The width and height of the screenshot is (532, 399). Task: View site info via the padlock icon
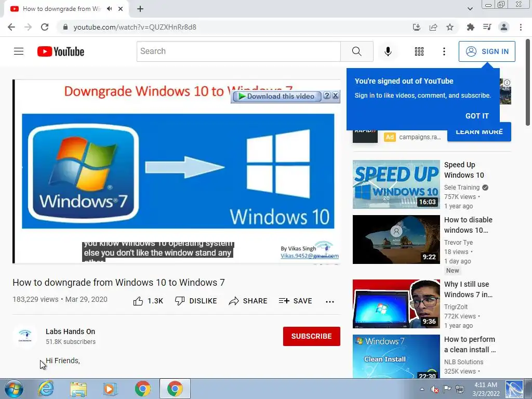point(65,27)
